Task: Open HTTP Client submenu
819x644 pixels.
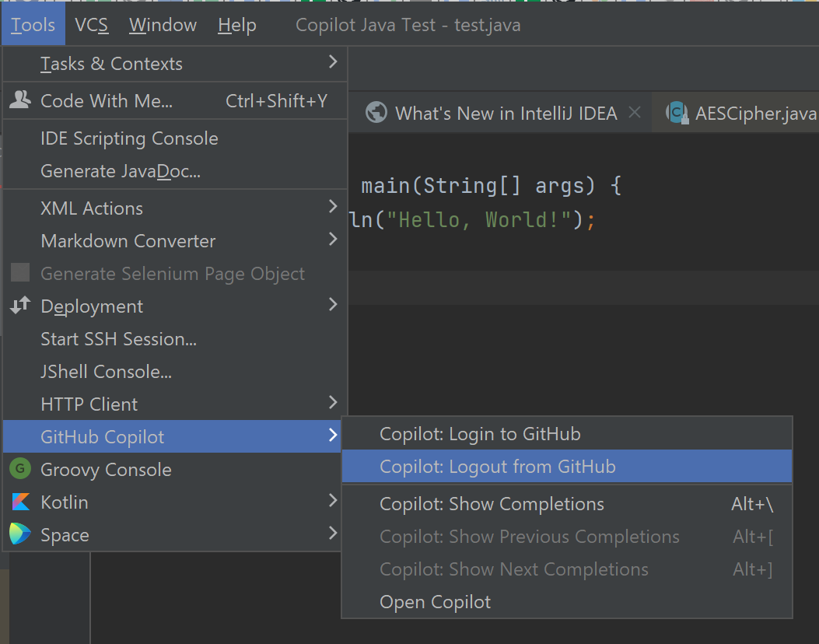Action: [175, 404]
